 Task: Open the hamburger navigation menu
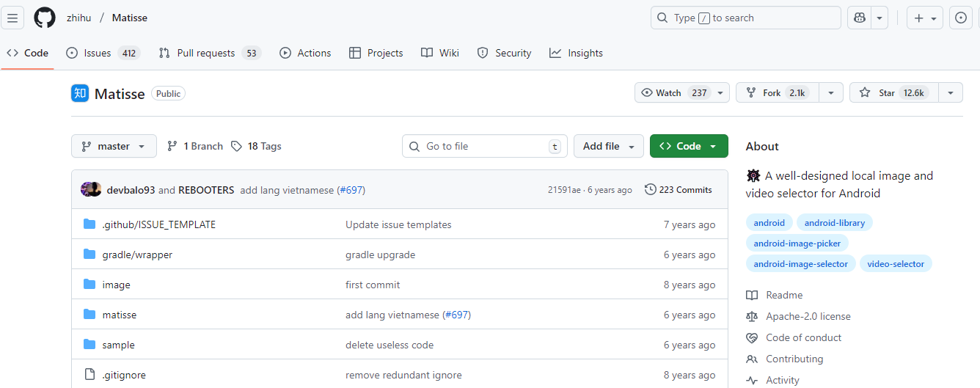click(12, 18)
